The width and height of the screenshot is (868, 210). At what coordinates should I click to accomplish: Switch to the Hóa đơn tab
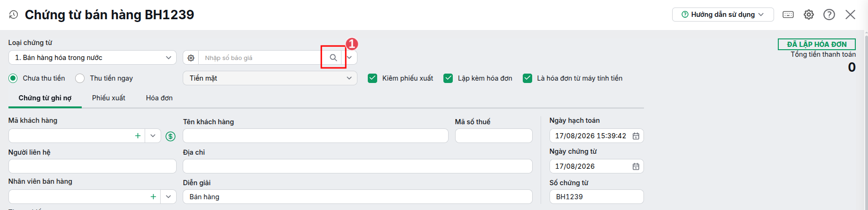point(159,98)
